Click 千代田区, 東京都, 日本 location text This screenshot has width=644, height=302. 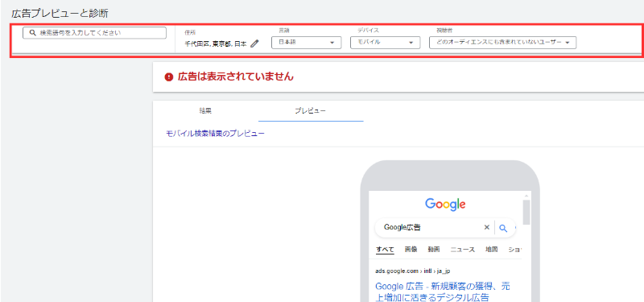216,44
